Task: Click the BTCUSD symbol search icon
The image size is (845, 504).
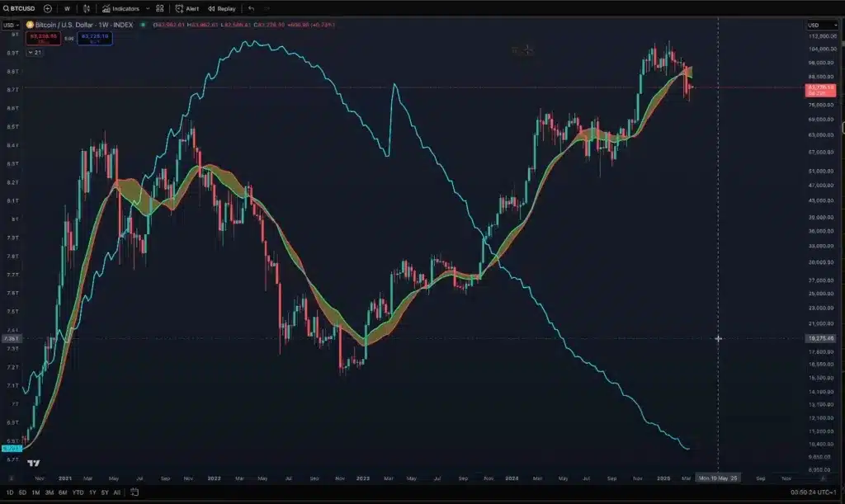Action: tap(7, 8)
